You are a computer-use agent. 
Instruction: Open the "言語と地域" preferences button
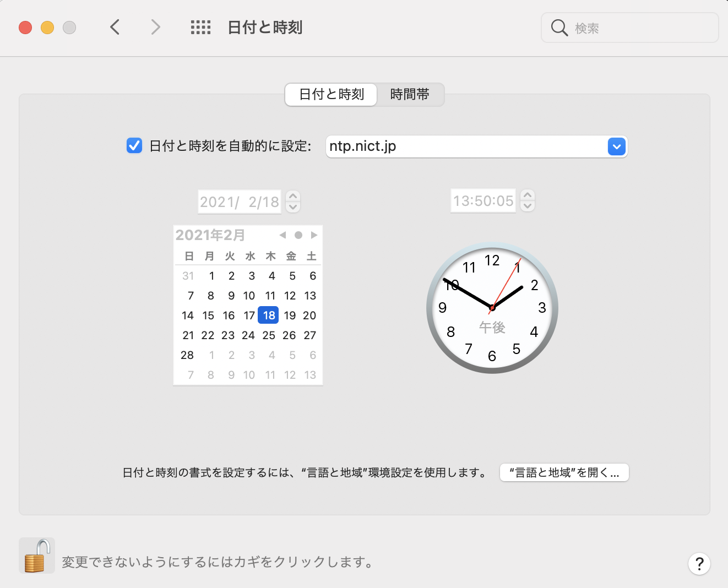[564, 472]
